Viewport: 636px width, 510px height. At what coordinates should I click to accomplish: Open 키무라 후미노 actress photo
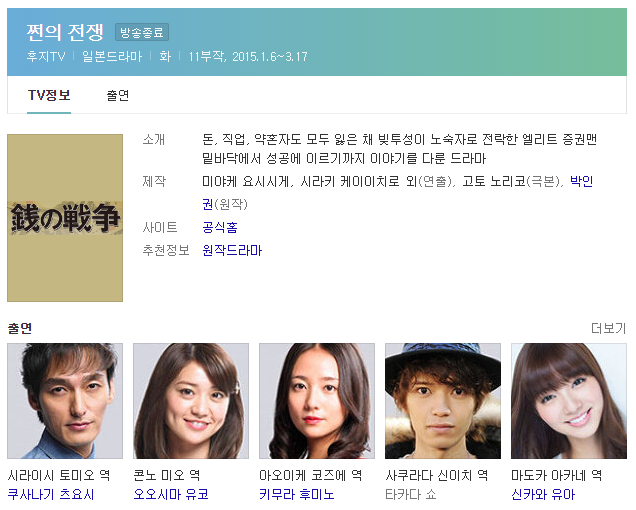[x=317, y=401]
